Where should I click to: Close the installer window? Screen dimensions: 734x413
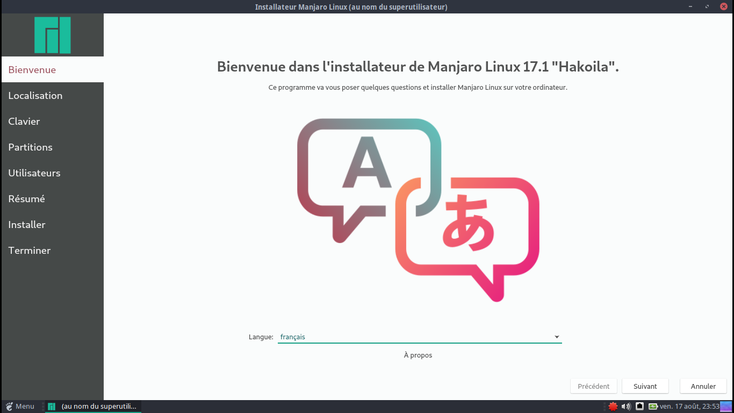click(724, 6)
